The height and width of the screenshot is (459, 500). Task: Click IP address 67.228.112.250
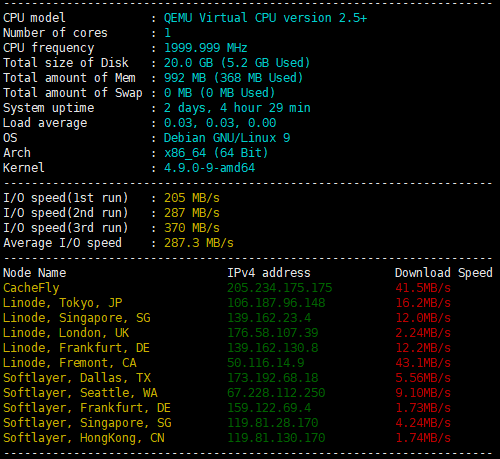(x=276, y=393)
